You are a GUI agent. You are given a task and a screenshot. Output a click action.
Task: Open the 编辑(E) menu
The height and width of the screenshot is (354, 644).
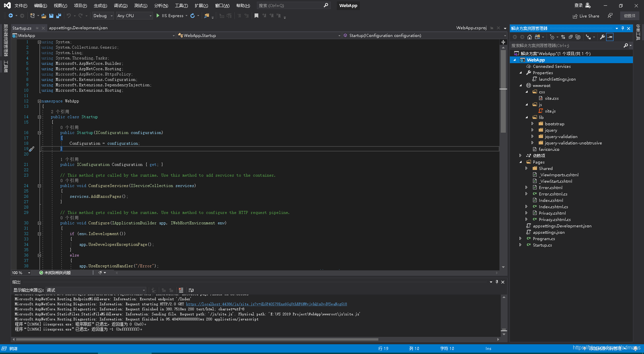[x=41, y=6]
